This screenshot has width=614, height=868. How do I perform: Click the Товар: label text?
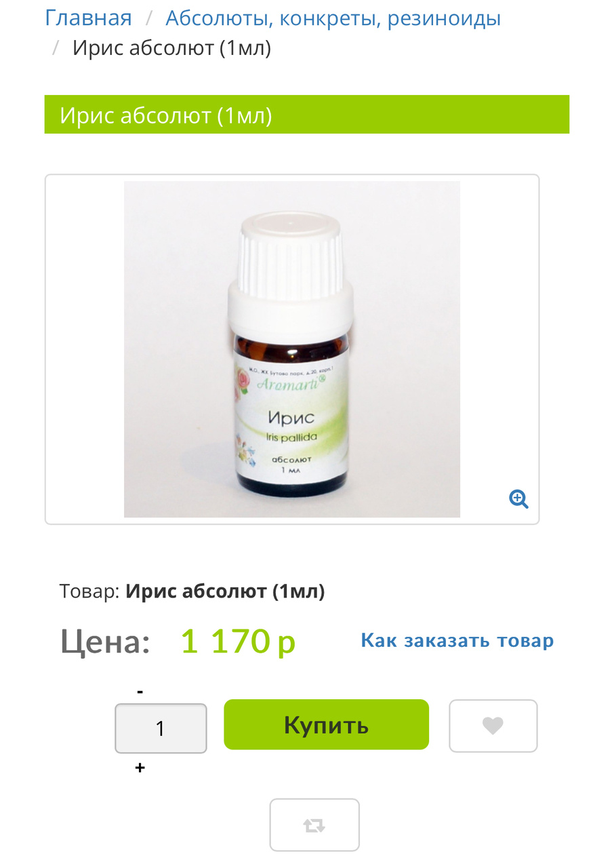click(x=89, y=591)
